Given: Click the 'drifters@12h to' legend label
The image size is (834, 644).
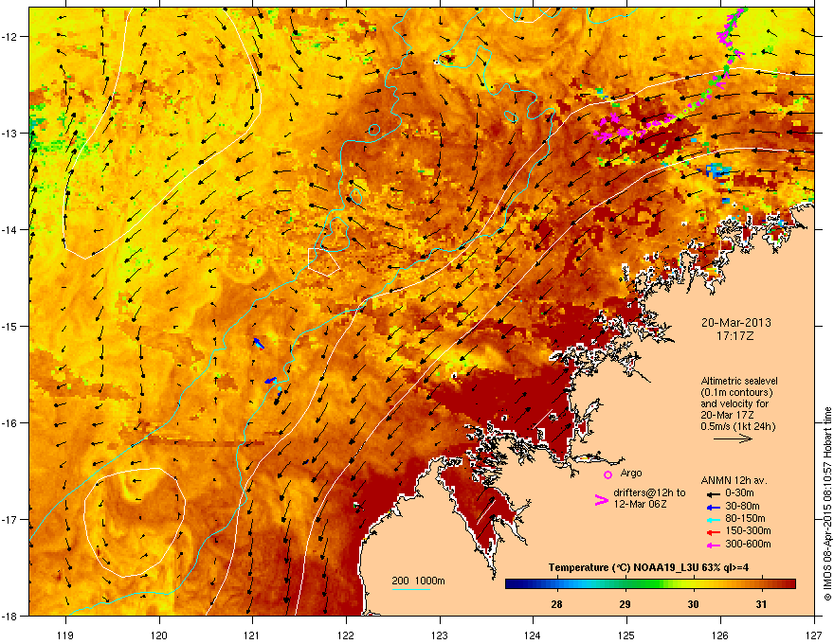Looking at the screenshot, I should [x=649, y=493].
